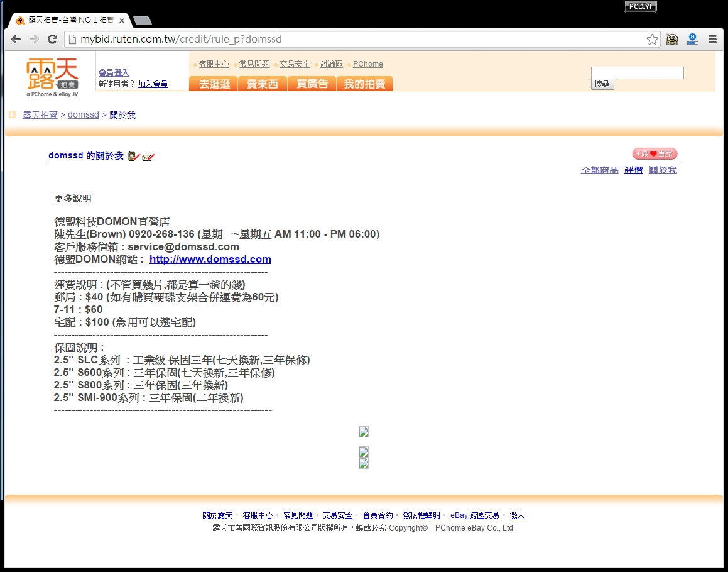Bookmark this page with the star icon
The image size is (728, 572).
click(653, 40)
